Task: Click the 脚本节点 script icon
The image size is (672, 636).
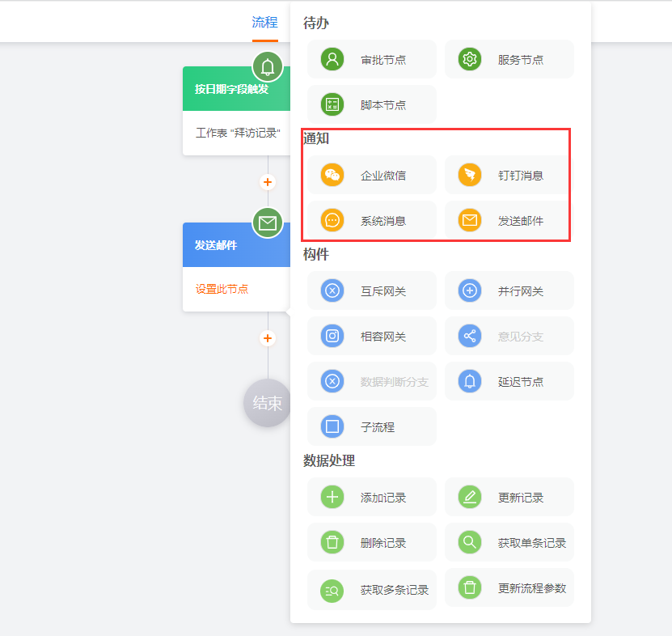Action: point(332,104)
